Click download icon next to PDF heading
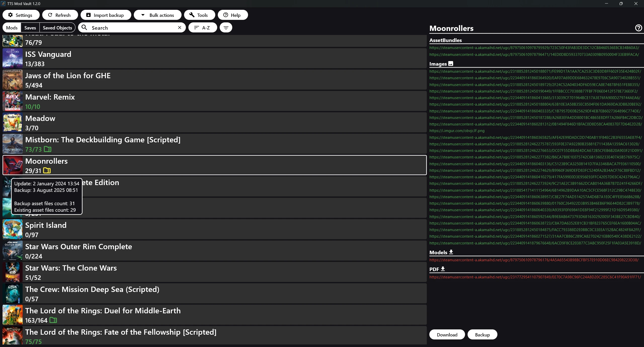Viewport: 644px width, 347px height. (x=443, y=269)
